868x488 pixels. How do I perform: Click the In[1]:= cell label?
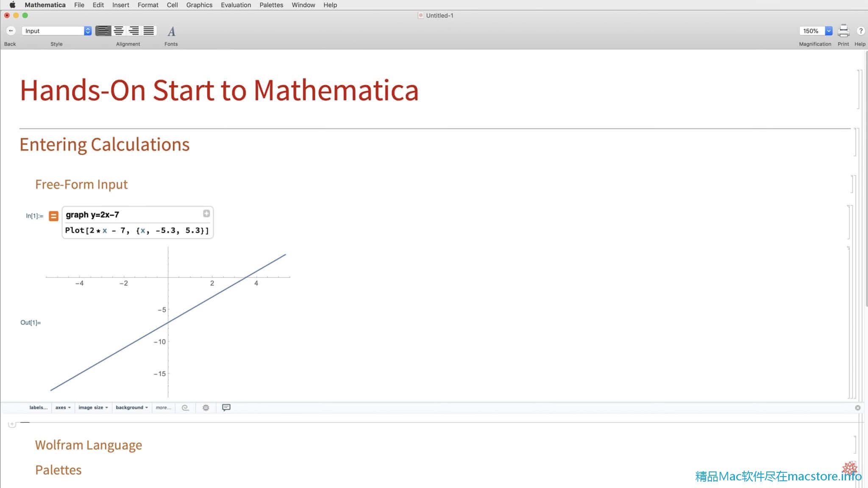point(34,216)
